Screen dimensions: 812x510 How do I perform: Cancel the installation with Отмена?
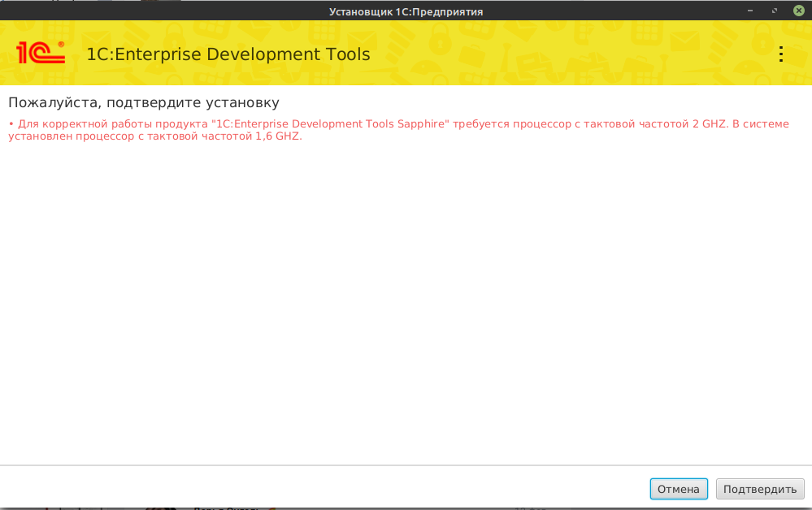[679, 489]
